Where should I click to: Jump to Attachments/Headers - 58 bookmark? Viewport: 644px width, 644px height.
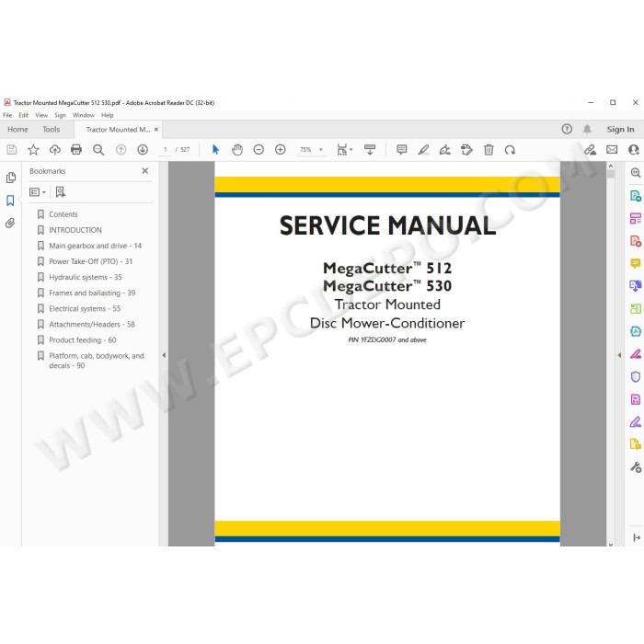(92, 325)
